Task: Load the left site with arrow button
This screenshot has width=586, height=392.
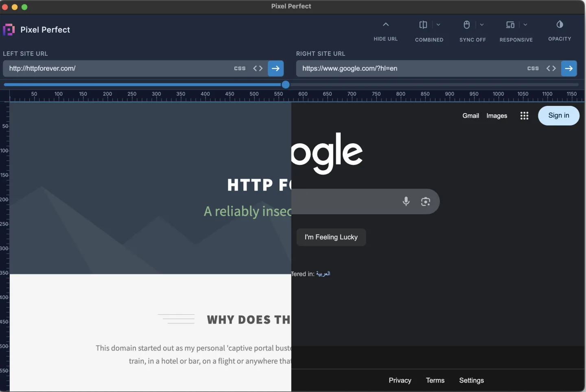Action: pos(276,68)
